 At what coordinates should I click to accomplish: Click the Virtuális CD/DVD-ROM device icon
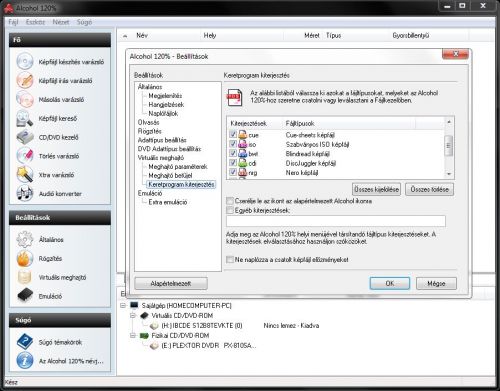[144, 315]
